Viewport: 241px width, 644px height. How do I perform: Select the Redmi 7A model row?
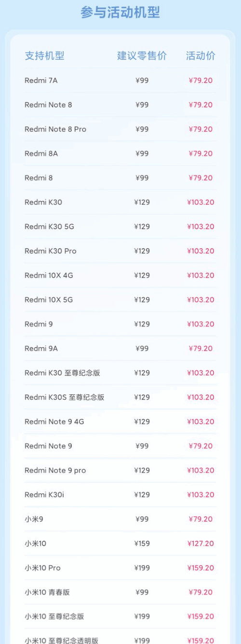[x=120, y=81]
